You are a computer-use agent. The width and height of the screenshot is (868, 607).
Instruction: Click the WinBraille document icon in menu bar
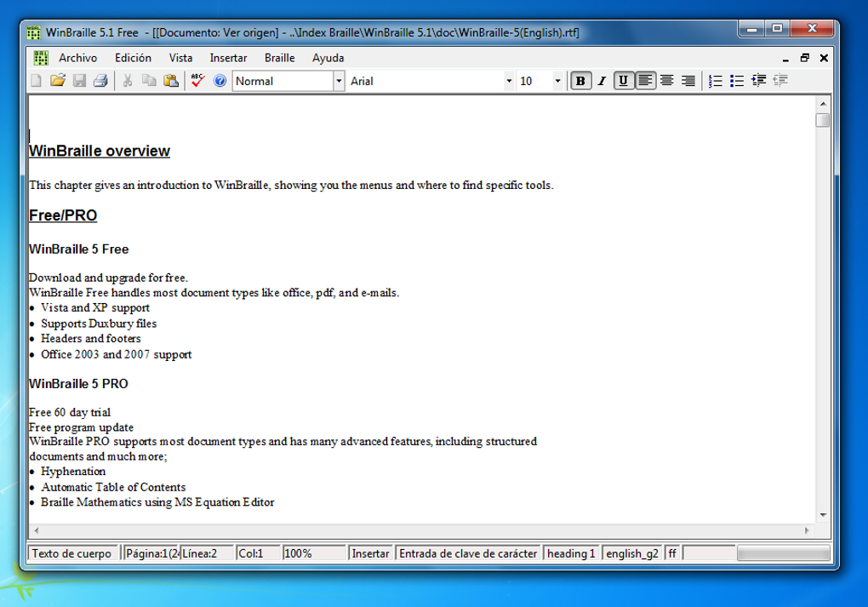pos(40,58)
